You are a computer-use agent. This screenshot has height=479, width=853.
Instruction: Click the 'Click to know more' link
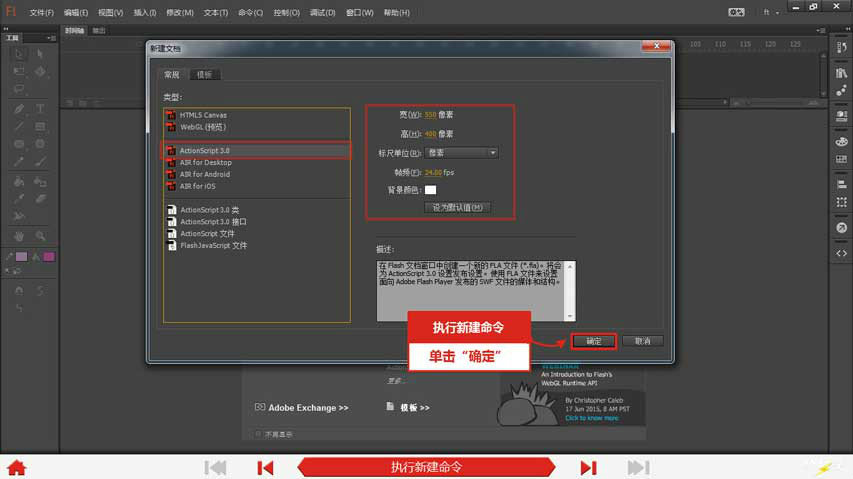click(x=592, y=418)
